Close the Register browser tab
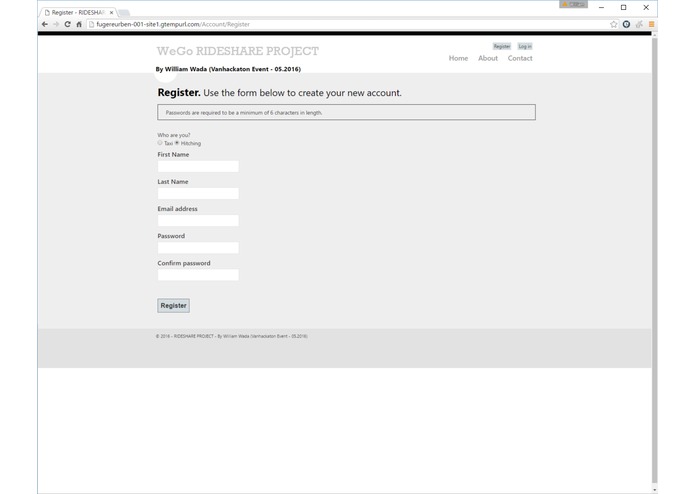The image size is (695, 494). tap(111, 12)
